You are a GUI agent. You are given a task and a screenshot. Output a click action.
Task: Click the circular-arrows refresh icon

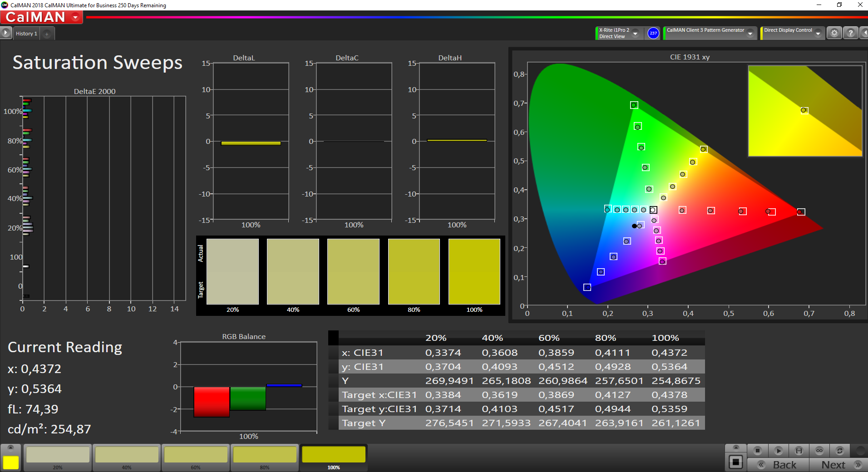point(840,451)
